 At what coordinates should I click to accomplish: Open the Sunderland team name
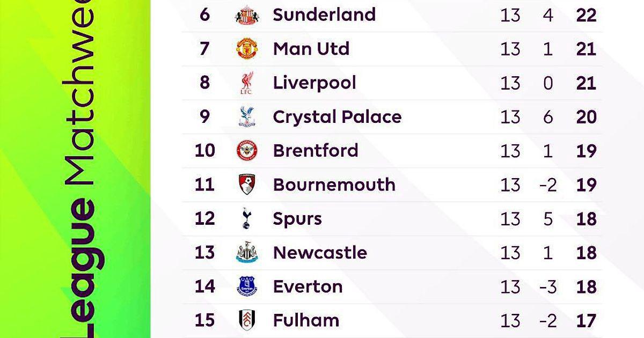coord(324,14)
